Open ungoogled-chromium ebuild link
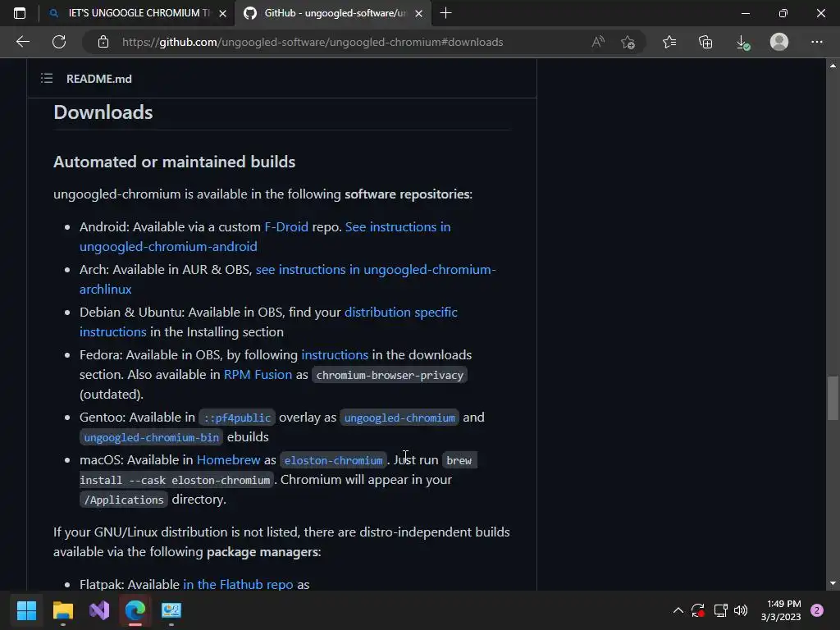Screen dimensions: 840x630 coord(399,418)
